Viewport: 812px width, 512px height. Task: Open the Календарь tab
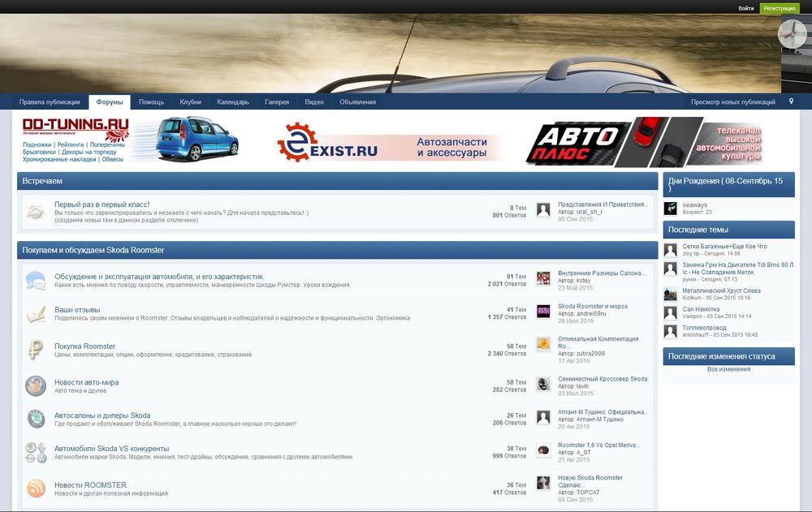233,102
